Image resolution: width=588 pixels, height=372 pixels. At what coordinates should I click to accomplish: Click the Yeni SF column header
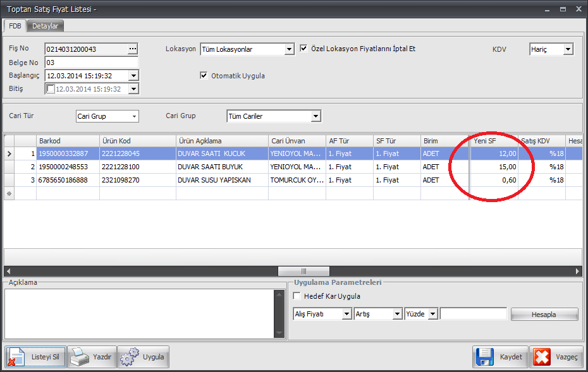click(x=494, y=141)
